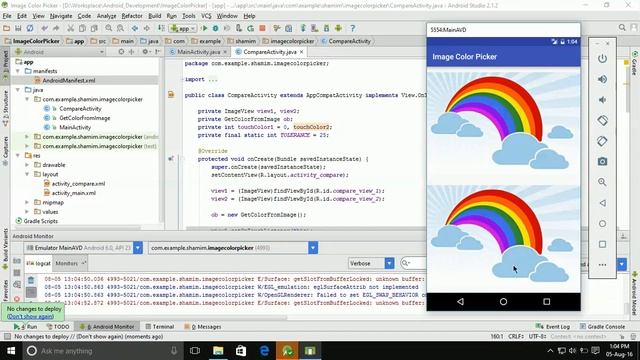Screen dimensions: 640x360
Task: Tap Android Home button in navigation bar
Action: 503,302
